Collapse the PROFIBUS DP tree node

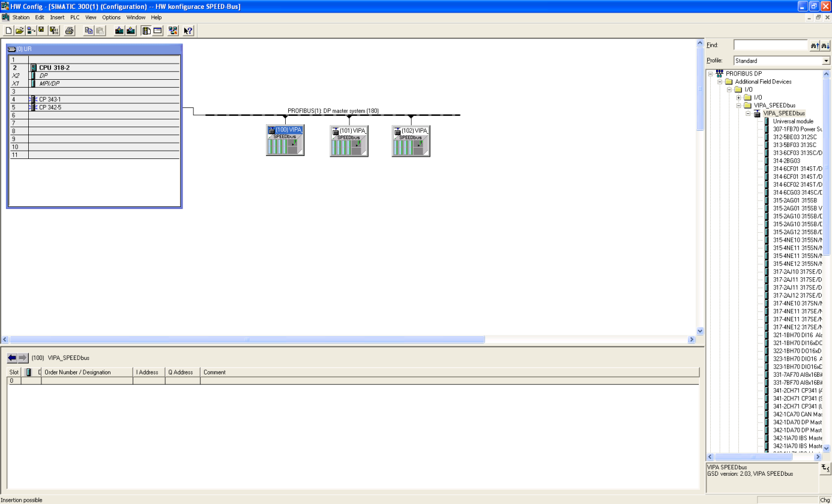(x=710, y=74)
